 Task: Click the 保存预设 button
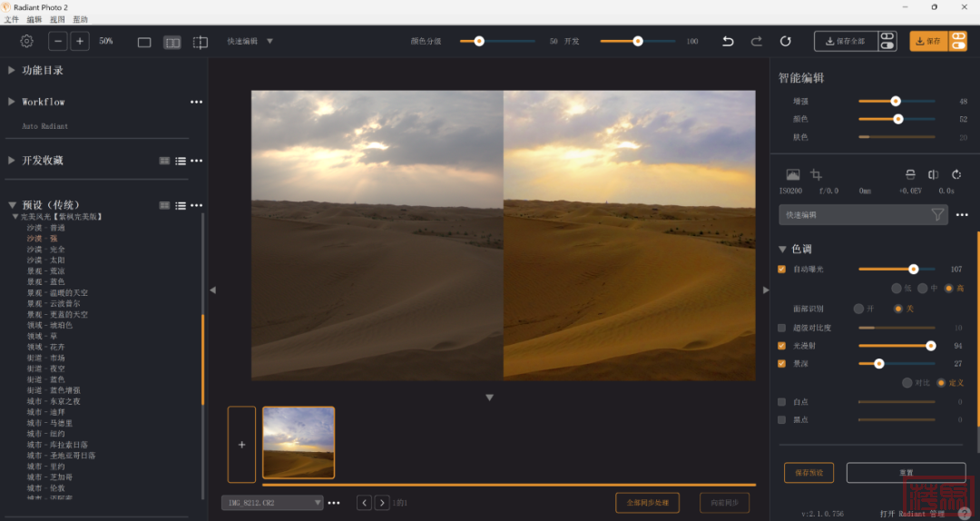(808, 473)
